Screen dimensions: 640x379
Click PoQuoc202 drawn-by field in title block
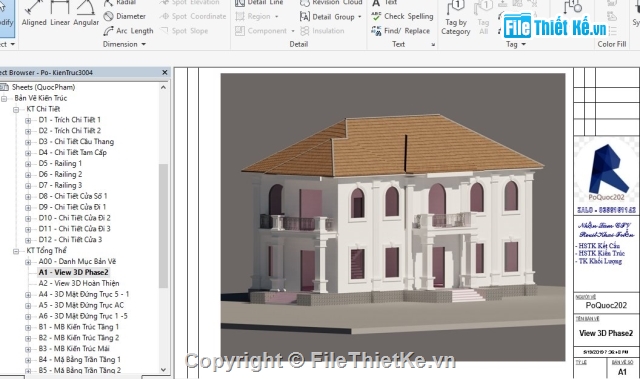(606, 305)
